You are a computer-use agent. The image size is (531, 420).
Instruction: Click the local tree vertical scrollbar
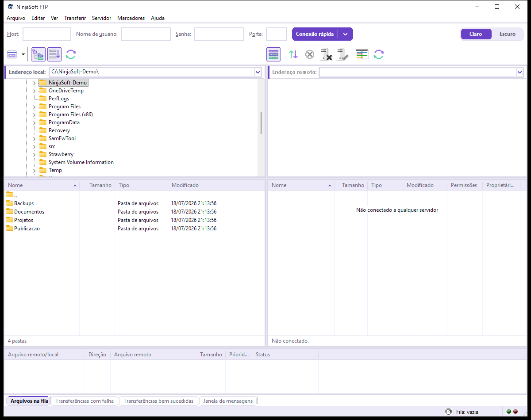pyautogui.click(x=261, y=123)
